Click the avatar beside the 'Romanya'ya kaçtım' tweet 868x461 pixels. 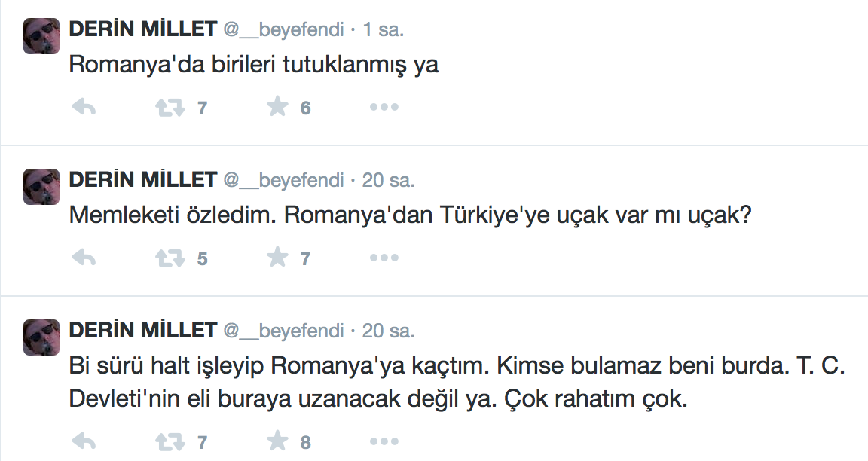pos(41,337)
